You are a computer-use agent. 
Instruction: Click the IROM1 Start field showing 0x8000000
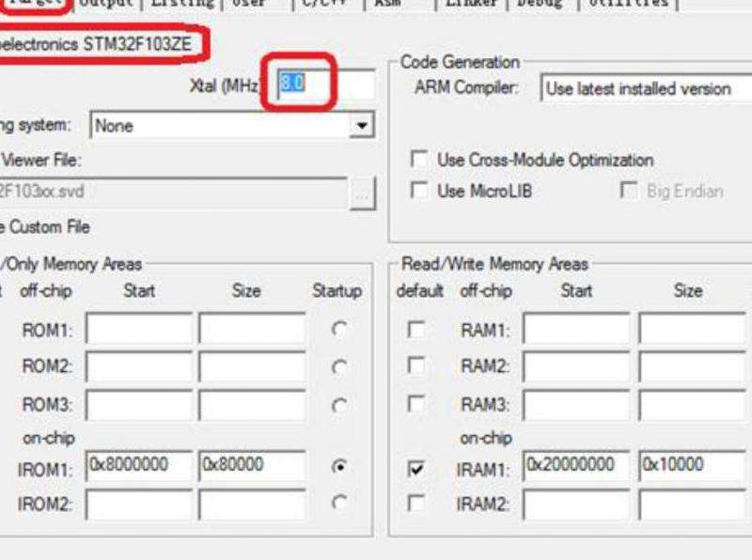click(x=139, y=465)
